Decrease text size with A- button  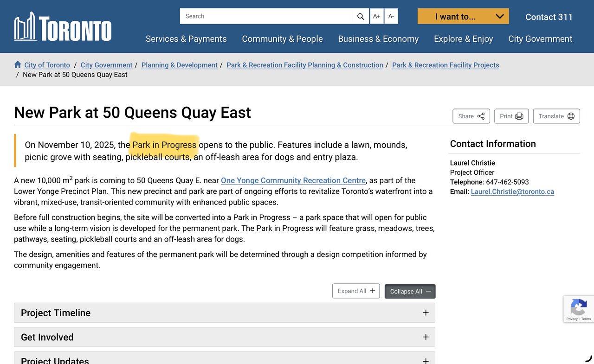[x=391, y=16]
